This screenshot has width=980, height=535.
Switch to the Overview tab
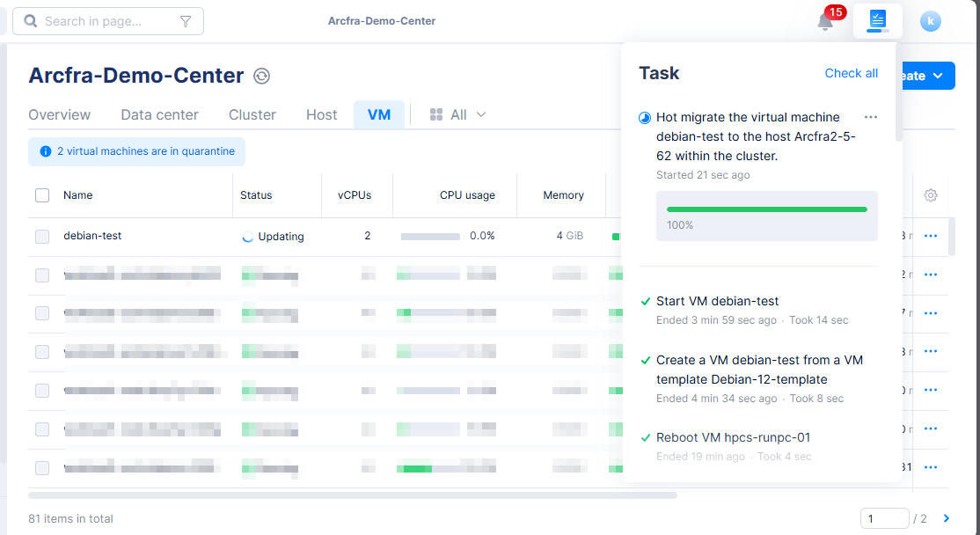(59, 114)
